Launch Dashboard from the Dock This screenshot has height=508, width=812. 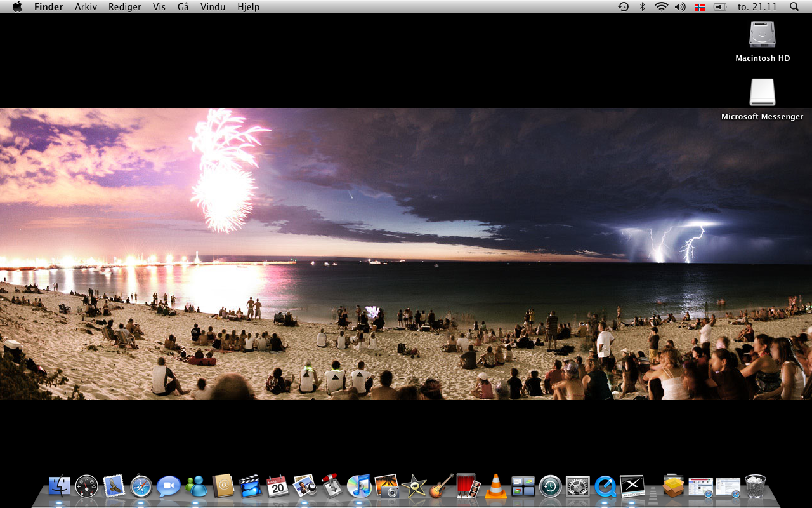coord(87,486)
